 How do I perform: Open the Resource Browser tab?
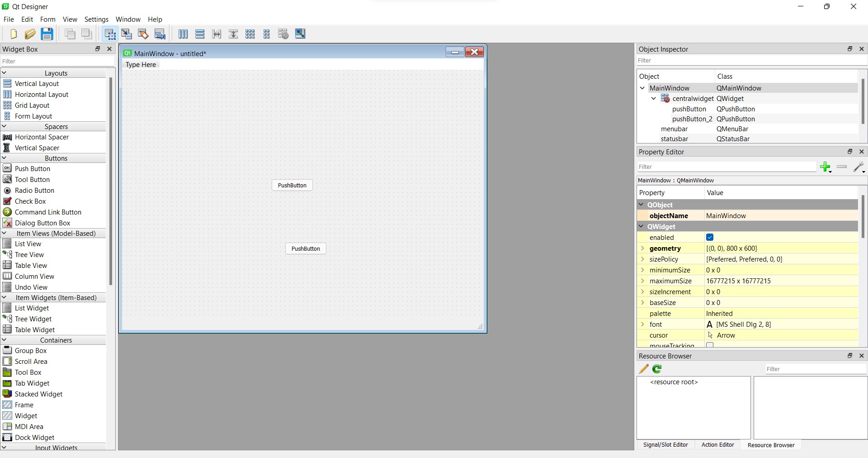coord(770,445)
